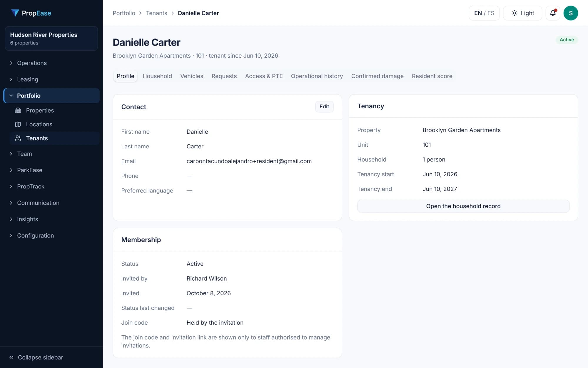Image resolution: width=588 pixels, height=368 pixels.
Task: View the Operational history tab
Action: pyautogui.click(x=317, y=76)
